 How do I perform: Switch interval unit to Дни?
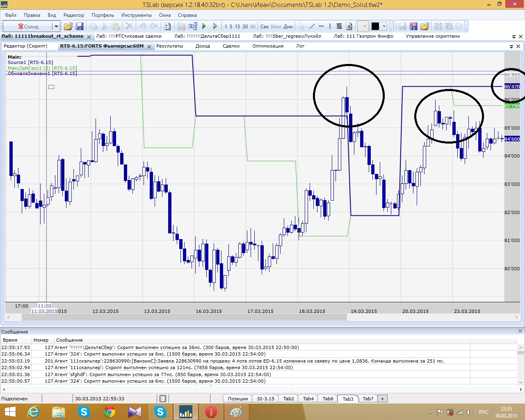tap(288, 26)
